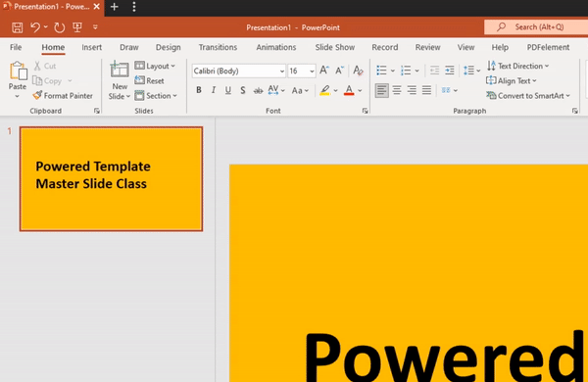This screenshot has width=588, height=382.
Task: Apply bullet list formatting
Action: 381,71
